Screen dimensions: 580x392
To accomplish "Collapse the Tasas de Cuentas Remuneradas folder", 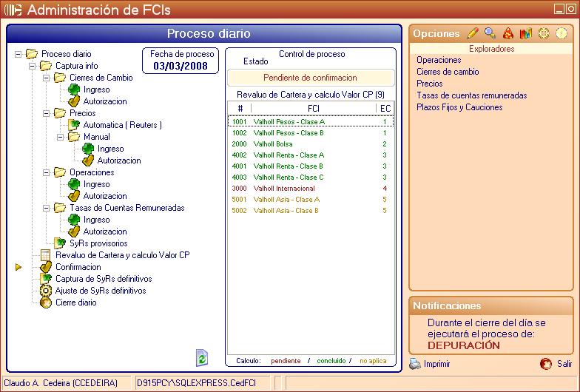I will (x=46, y=209).
